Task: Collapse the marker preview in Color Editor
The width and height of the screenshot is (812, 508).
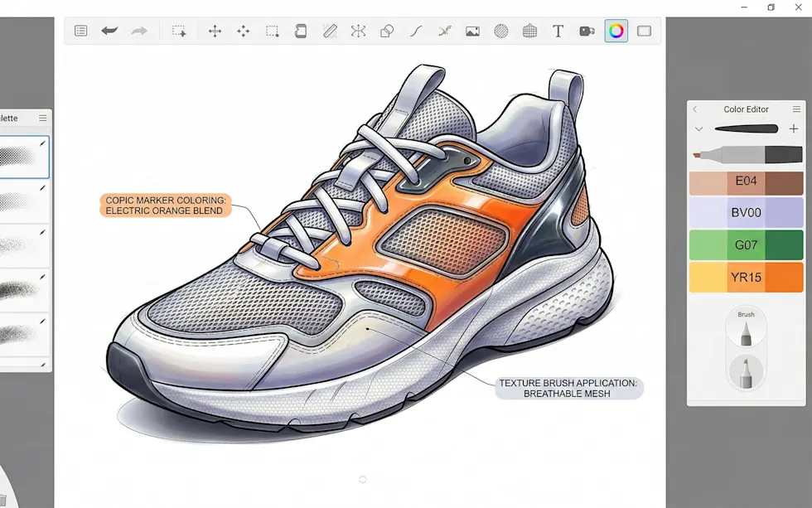Action: tap(698, 129)
